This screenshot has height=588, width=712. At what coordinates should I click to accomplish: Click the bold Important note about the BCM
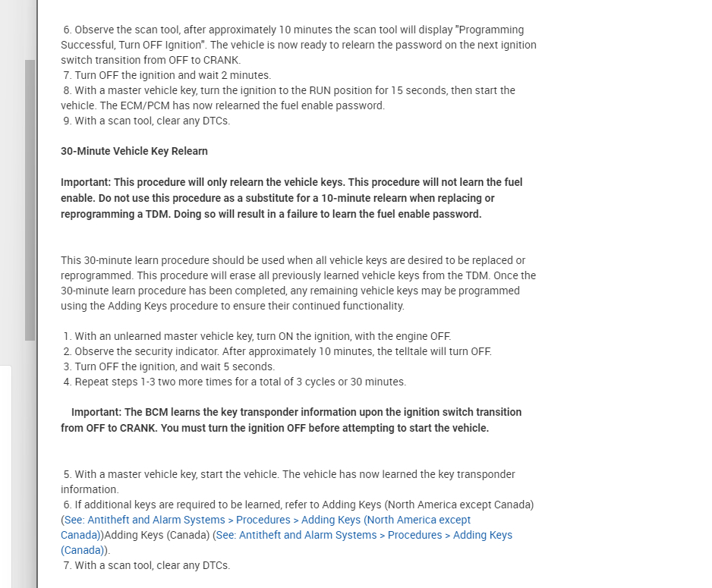coord(291,420)
